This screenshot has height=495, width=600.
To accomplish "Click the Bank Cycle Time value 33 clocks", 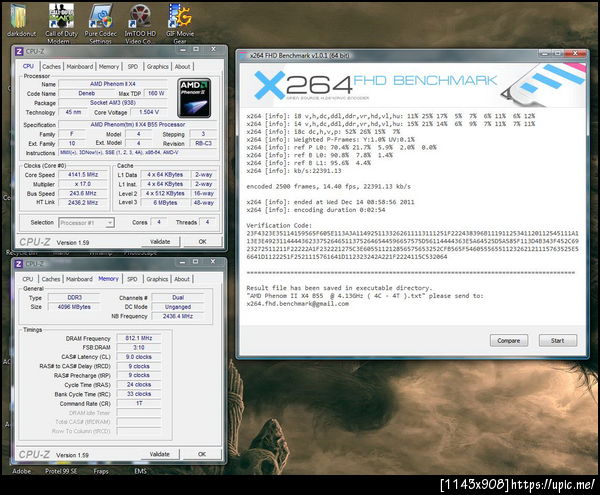I will point(139,394).
